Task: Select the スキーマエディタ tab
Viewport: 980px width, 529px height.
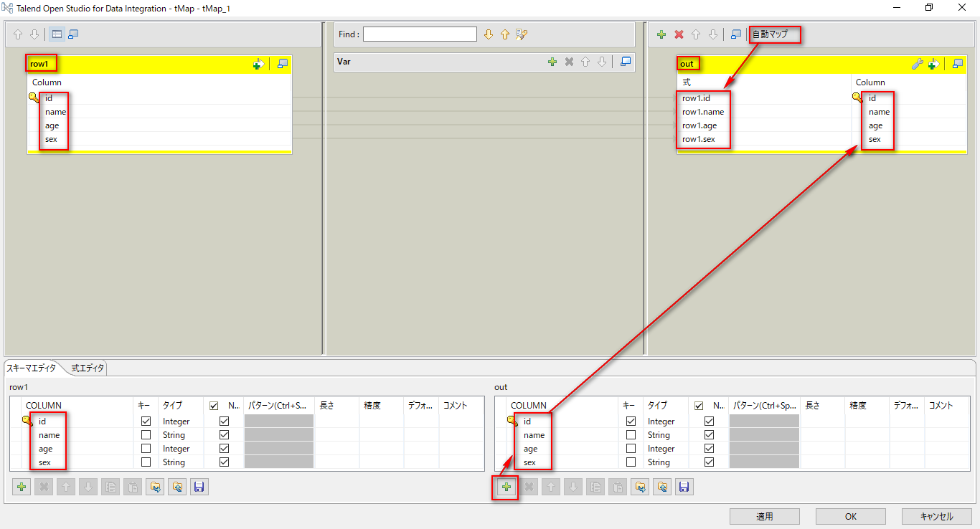Action: click(32, 368)
